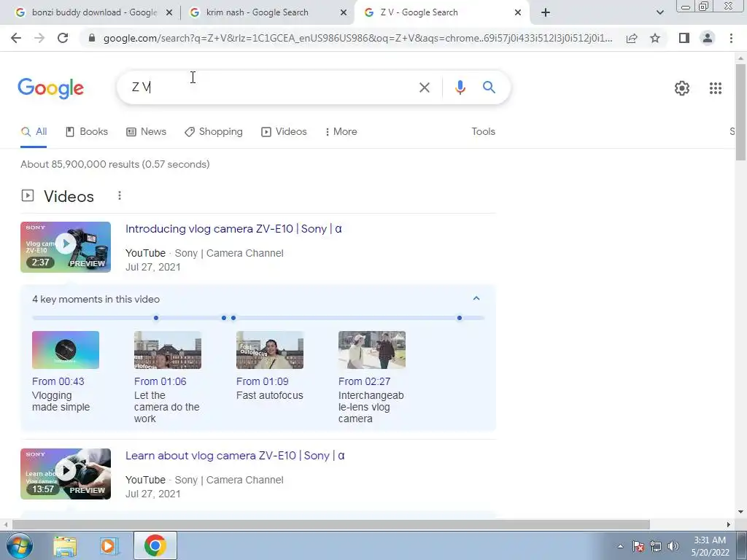Open the Videos section three-dot options
Image resolution: width=747 pixels, height=560 pixels.
click(120, 195)
